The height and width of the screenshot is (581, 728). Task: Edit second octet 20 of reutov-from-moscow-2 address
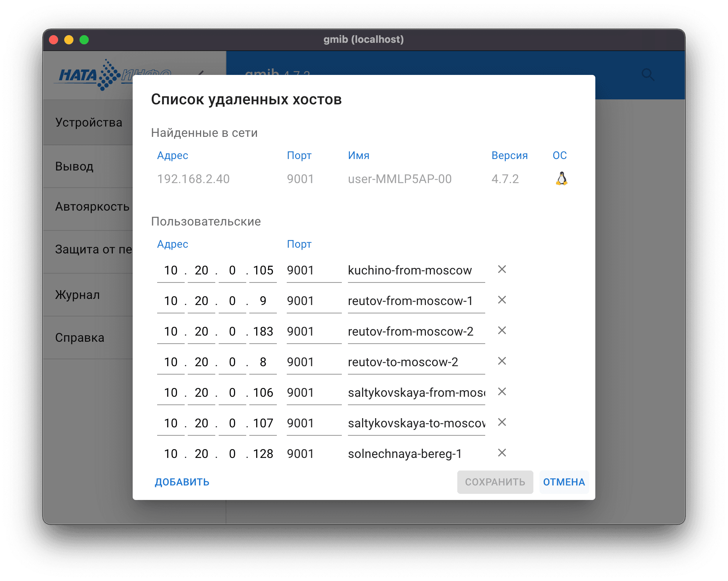(x=201, y=332)
